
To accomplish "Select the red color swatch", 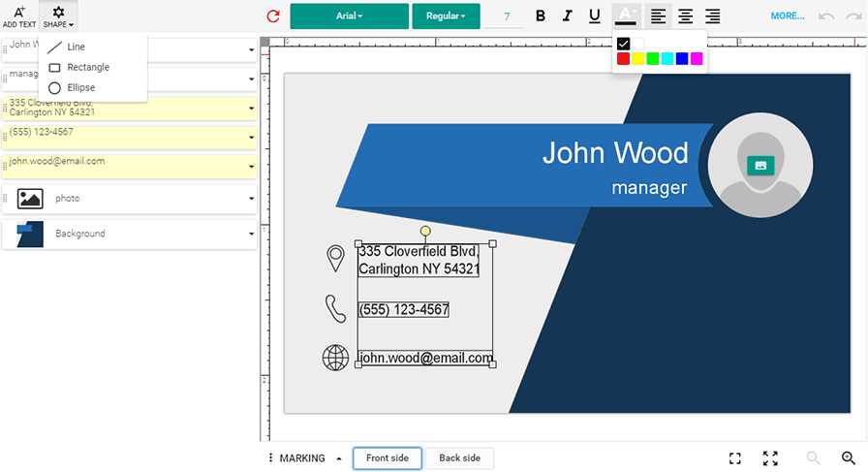I will 623,59.
